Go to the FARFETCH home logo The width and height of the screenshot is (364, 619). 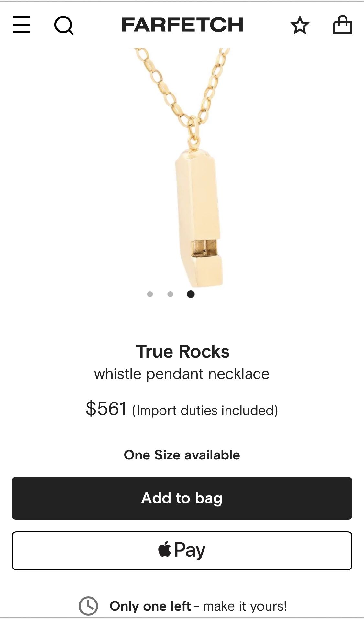point(182,25)
